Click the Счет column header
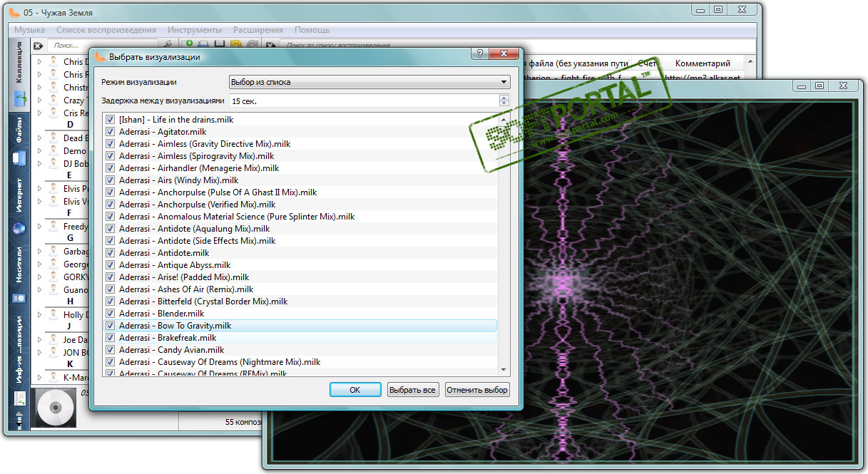The image size is (868, 474). (647, 63)
